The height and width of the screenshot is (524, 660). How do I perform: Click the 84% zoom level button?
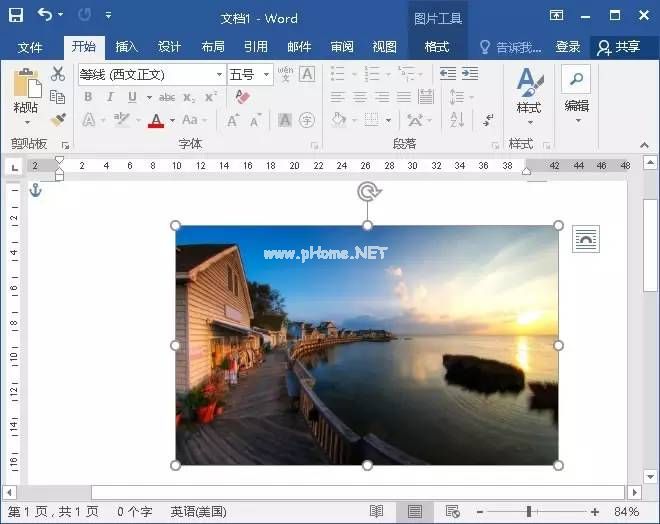627,511
